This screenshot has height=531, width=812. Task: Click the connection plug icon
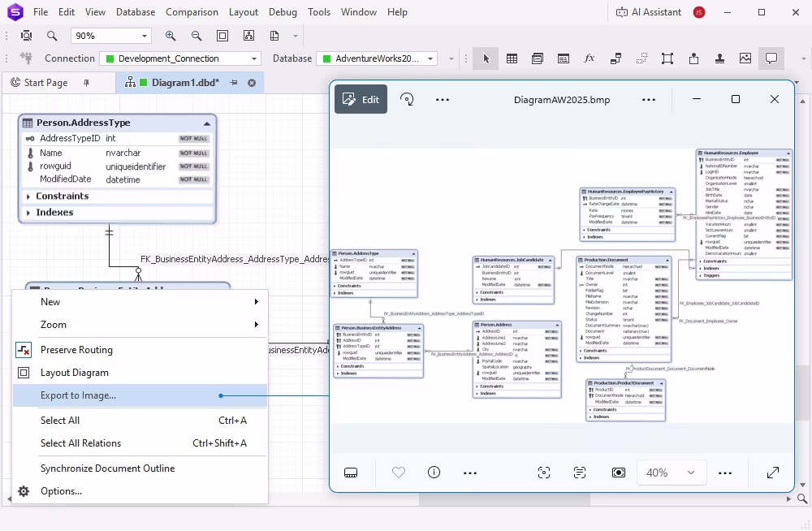pyautogui.click(x=25, y=58)
